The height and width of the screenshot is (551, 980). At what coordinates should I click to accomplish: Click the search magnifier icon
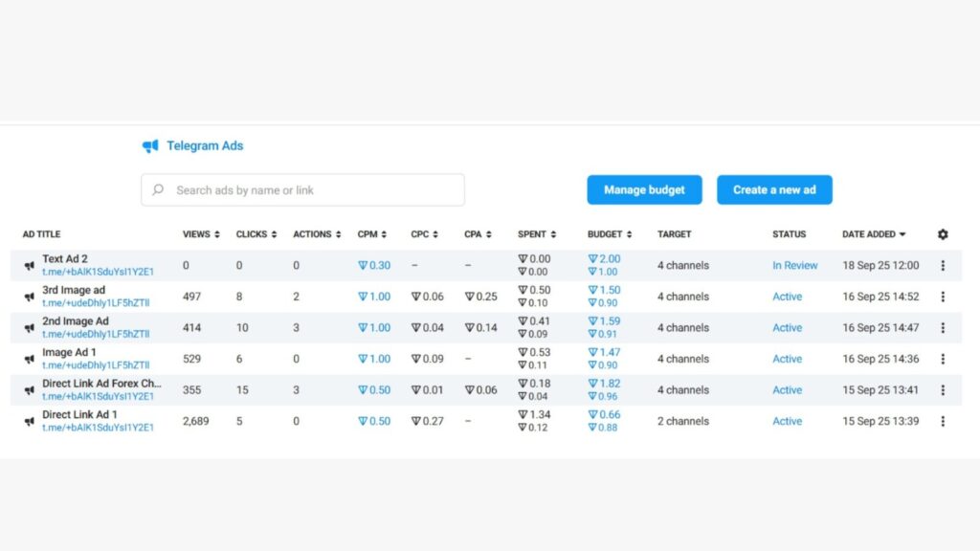157,189
